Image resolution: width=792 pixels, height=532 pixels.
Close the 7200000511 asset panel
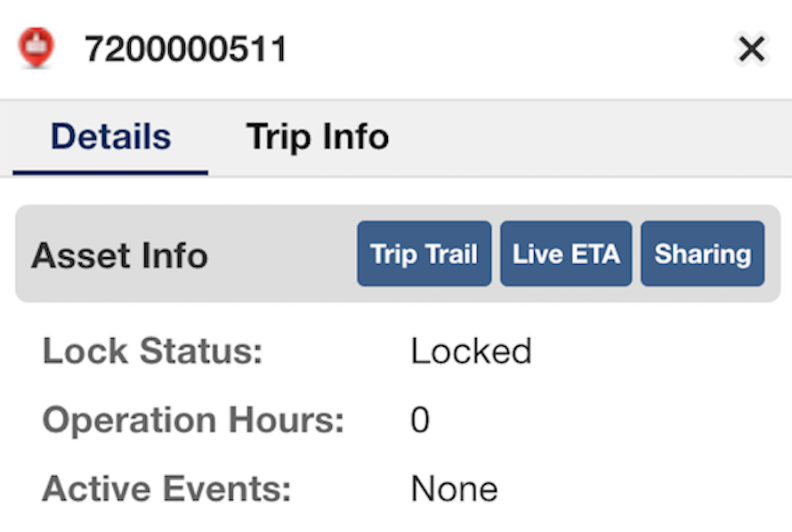[751, 49]
